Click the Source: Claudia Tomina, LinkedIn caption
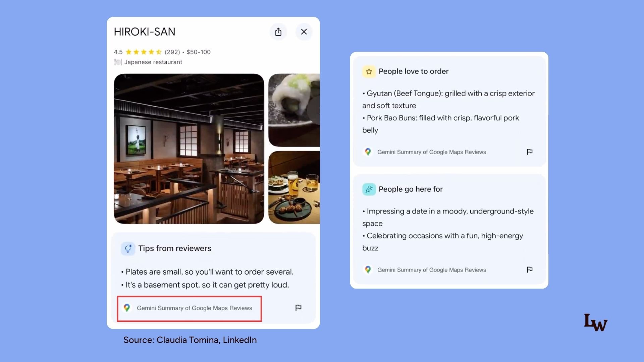Screen dimensions: 644x362 [x=190, y=340]
